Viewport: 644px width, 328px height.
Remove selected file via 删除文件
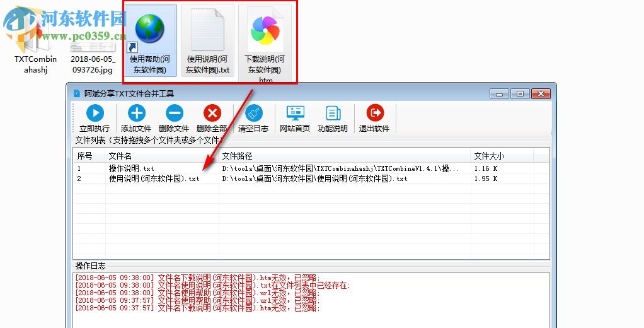click(174, 119)
